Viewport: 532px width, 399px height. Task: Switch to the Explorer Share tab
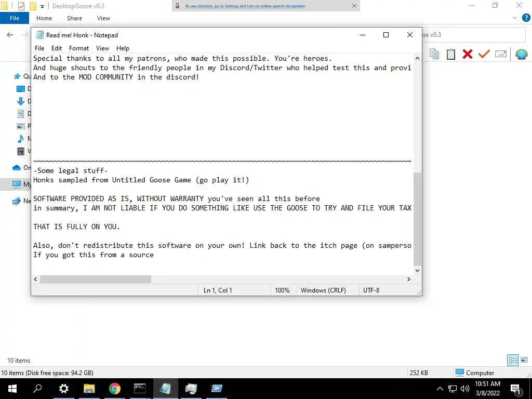point(74,18)
